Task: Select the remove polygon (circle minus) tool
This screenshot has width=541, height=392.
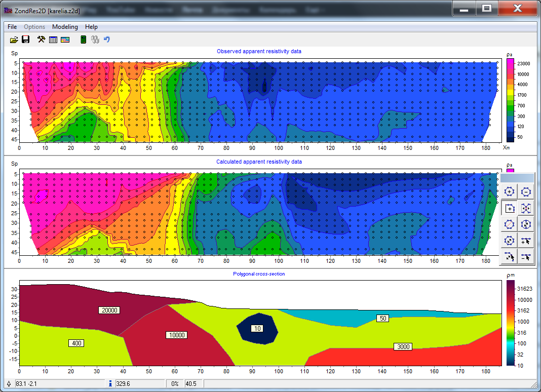Action: point(526,191)
